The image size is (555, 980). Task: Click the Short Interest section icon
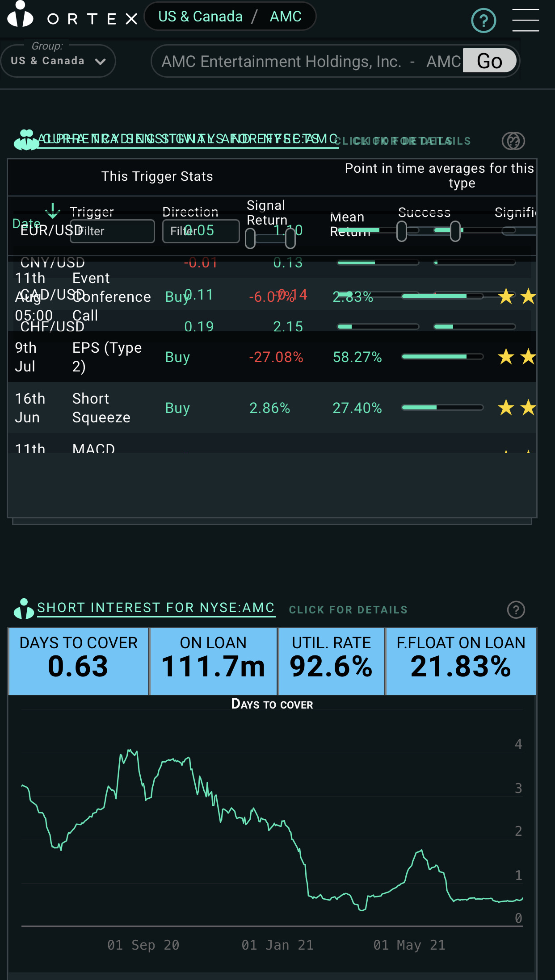pyautogui.click(x=24, y=609)
